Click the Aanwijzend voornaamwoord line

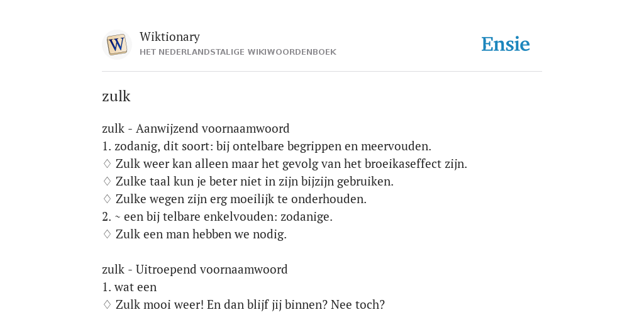pos(196,128)
